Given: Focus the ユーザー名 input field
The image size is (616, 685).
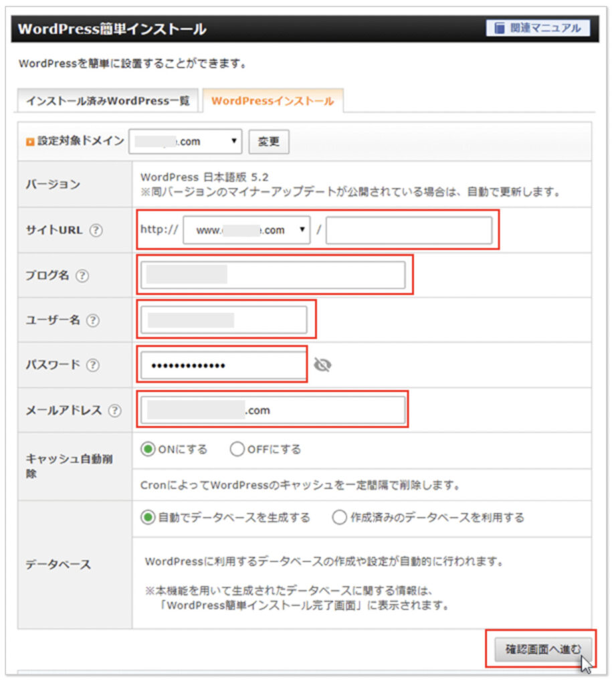Looking at the screenshot, I should tap(223, 320).
